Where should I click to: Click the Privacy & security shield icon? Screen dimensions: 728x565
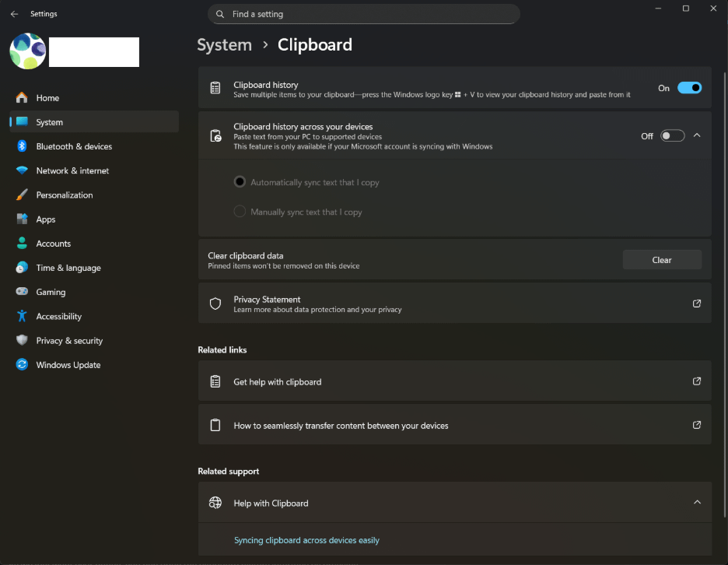tap(22, 340)
